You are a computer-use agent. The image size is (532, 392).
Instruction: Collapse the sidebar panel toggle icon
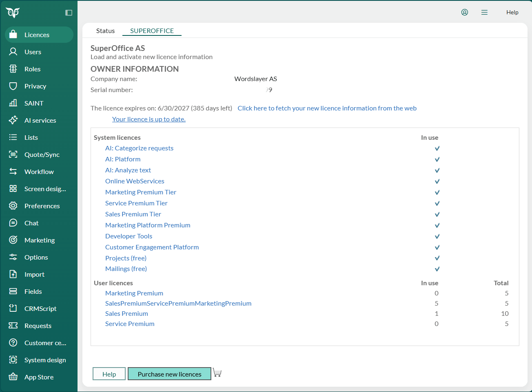point(69,13)
